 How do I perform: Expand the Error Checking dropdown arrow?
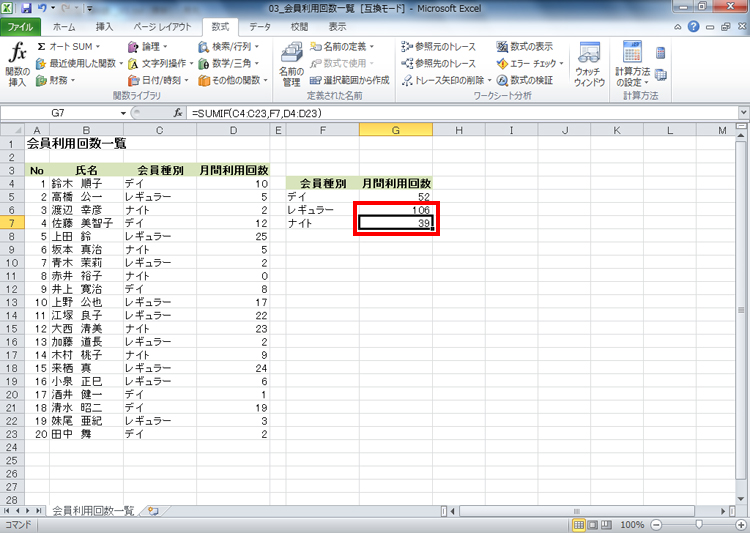point(562,63)
